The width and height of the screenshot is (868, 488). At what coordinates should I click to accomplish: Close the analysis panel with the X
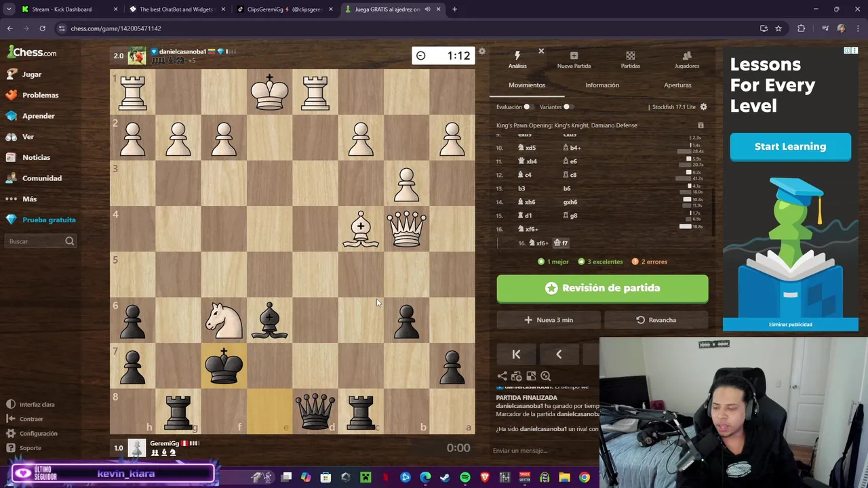541,52
